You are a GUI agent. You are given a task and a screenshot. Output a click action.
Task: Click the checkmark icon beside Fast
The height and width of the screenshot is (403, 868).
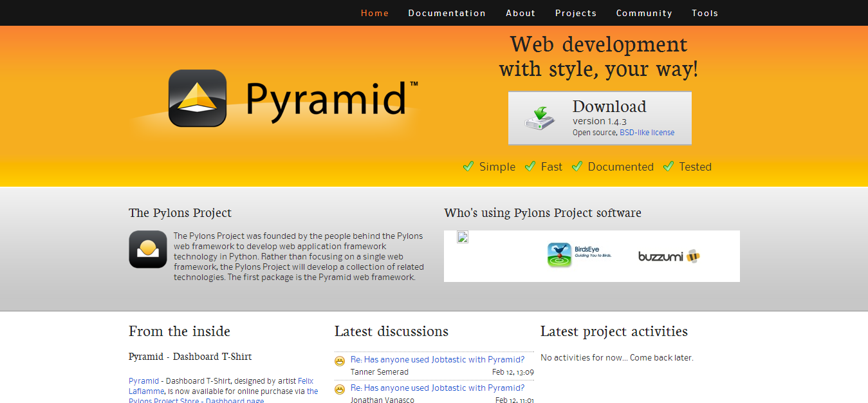coord(530,166)
